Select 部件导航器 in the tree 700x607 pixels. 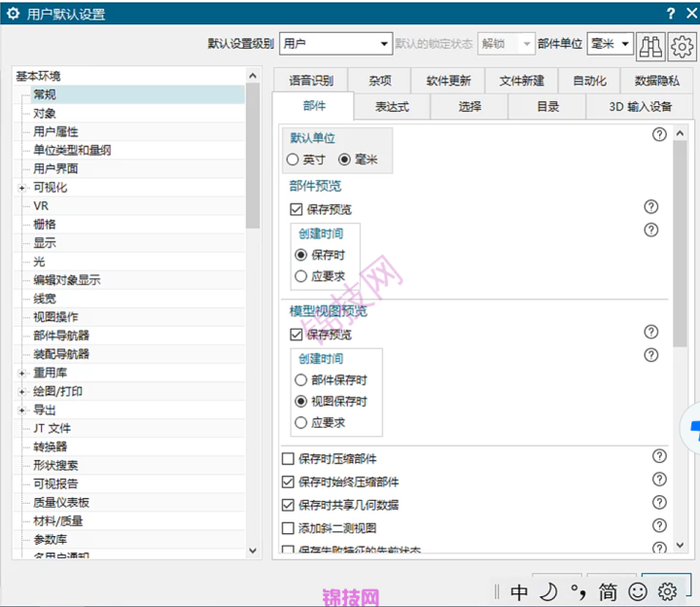[x=61, y=336]
